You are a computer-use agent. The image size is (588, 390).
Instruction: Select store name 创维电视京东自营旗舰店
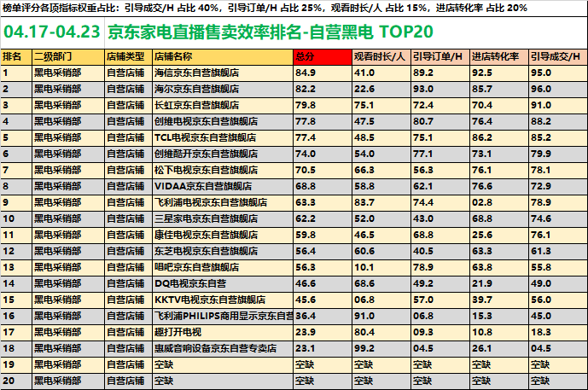206,121
